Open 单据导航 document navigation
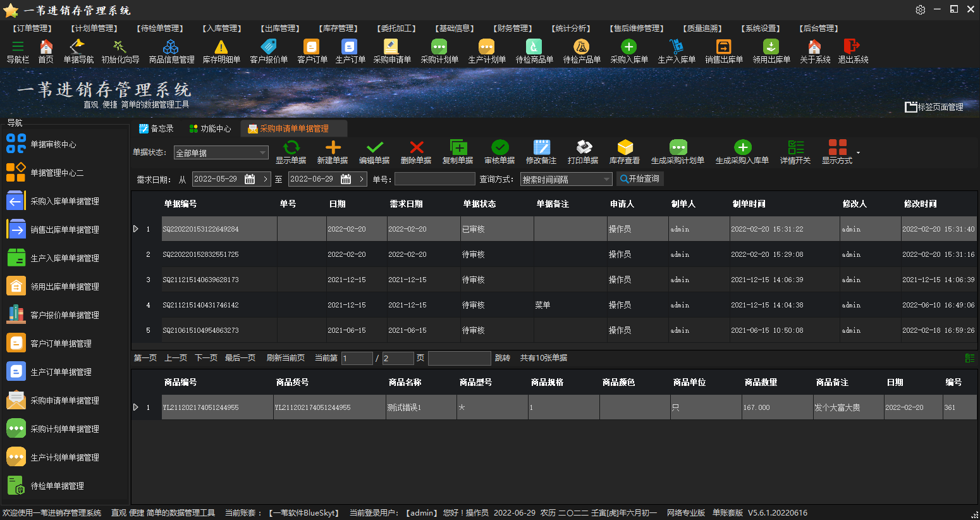 (x=78, y=51)
